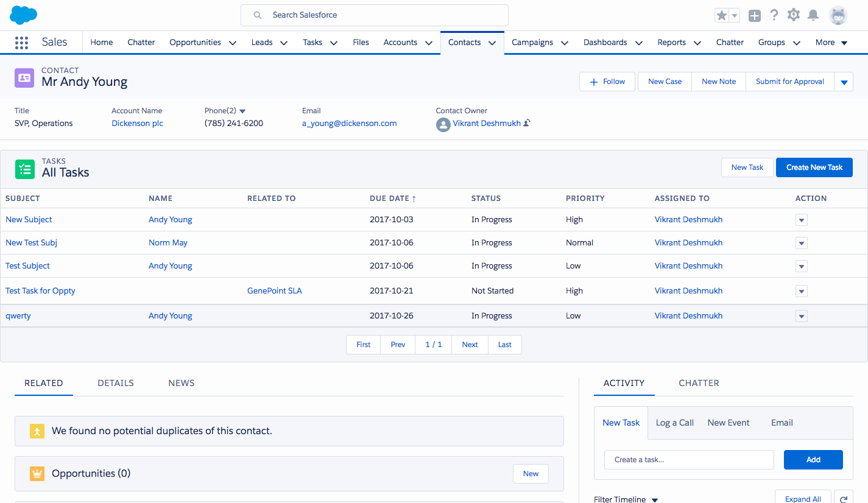Click the Create a task input field
This screenshot has width=868, height=503.
click(689, 460)
